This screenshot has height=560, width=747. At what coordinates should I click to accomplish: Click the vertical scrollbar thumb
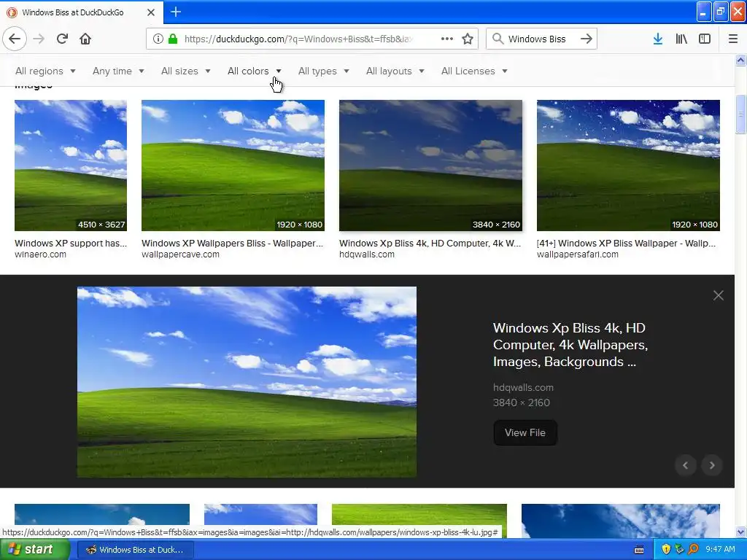(740, 114)
